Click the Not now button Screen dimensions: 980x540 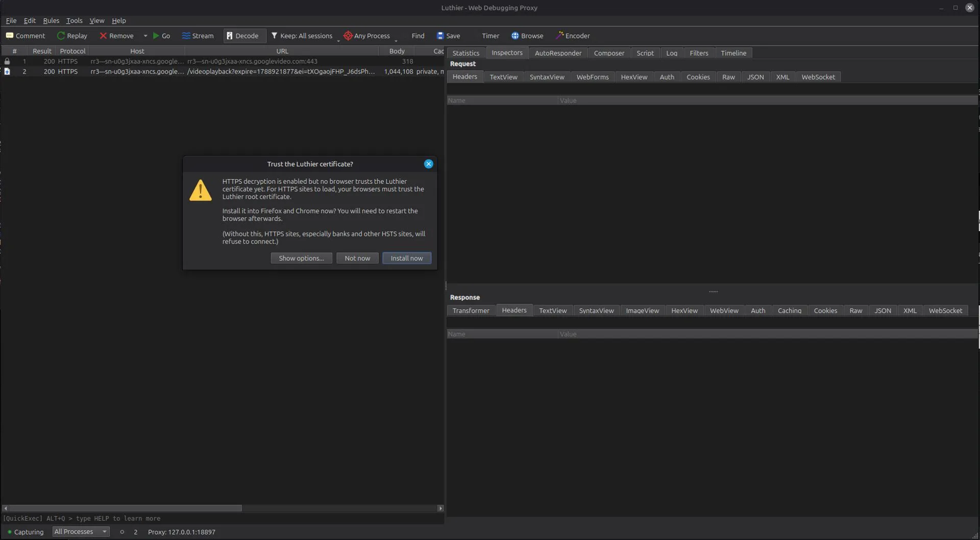coord(357,258)
